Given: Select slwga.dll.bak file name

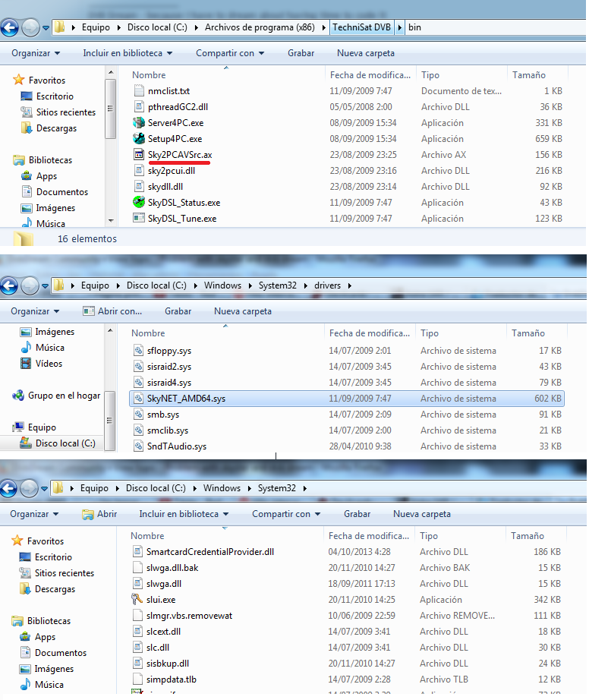Looking at the screenshot, I should click(172, 568).
